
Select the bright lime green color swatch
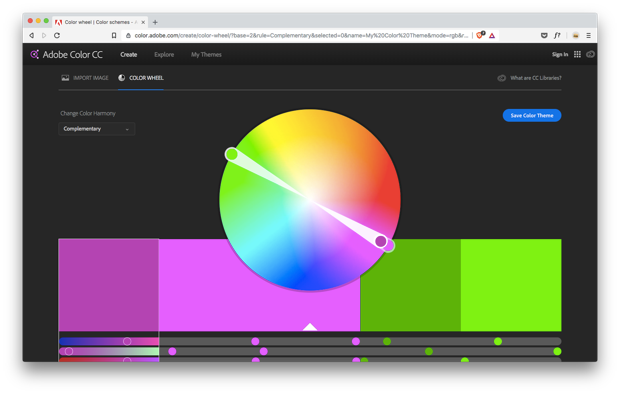[x=511, y=285]
